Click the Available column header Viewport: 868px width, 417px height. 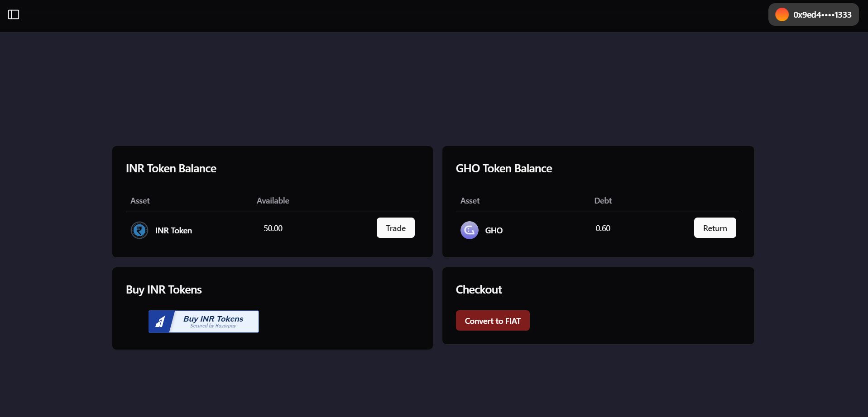tap(273, 201)
